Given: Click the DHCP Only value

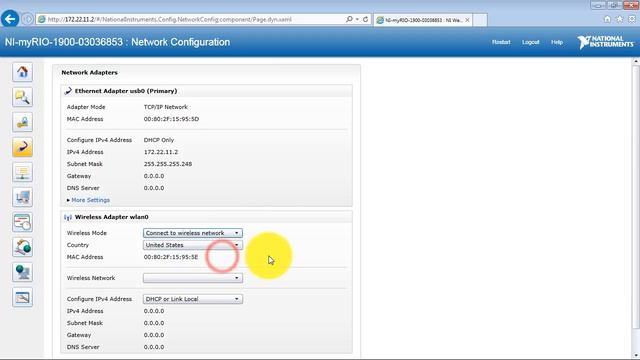Looking at the screenshot, I should click(x=159, y=140).
